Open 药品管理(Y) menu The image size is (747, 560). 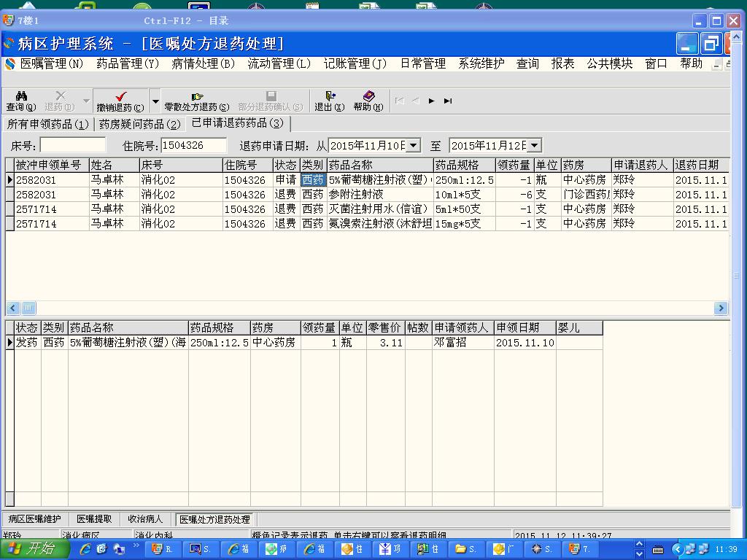128,63
